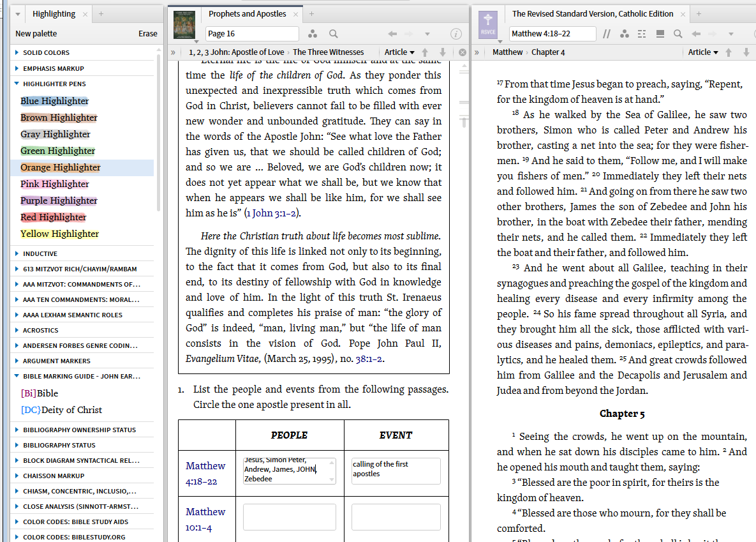Add new tab beside Revised Standard Version
Viewport: 756px width, 542px height.
(x=699, y=14)
